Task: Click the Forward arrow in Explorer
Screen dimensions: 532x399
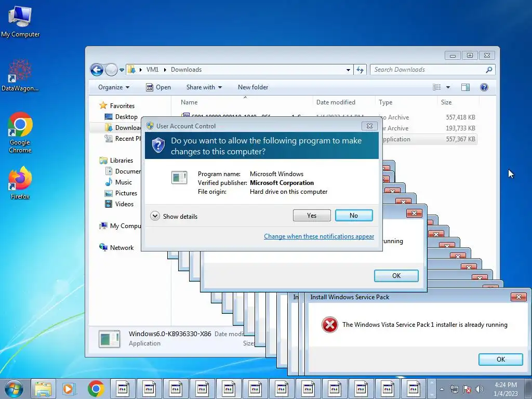Action: click(x=111, y=70)
